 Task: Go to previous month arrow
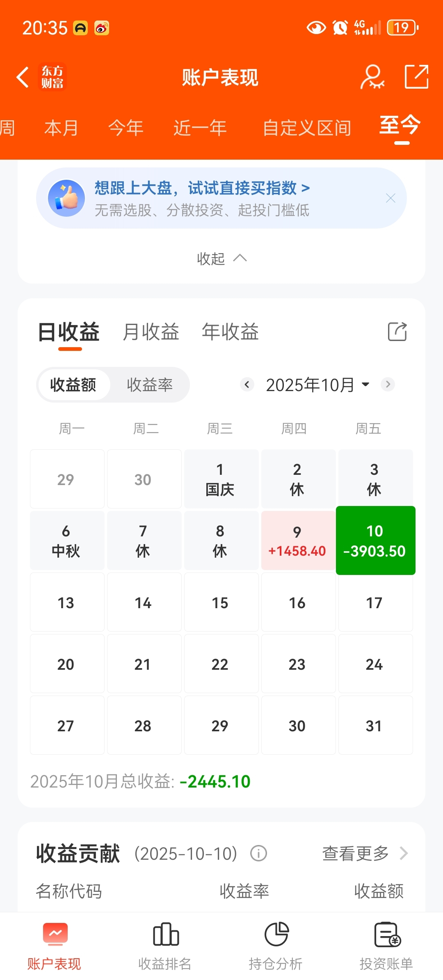pos(247,385)
